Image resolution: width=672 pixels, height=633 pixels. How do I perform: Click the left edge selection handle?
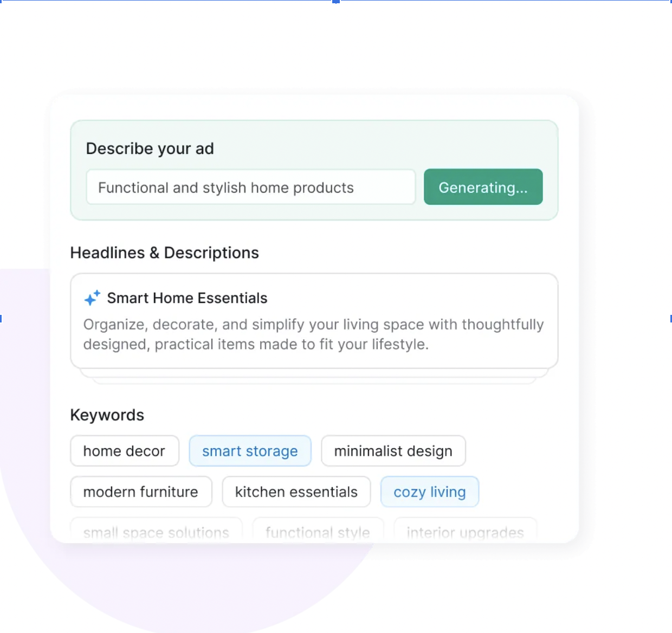coord(1,319)
